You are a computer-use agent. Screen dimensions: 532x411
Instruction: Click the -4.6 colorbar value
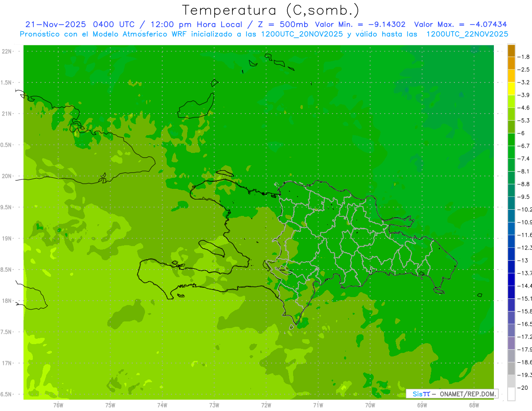point(523,108)
